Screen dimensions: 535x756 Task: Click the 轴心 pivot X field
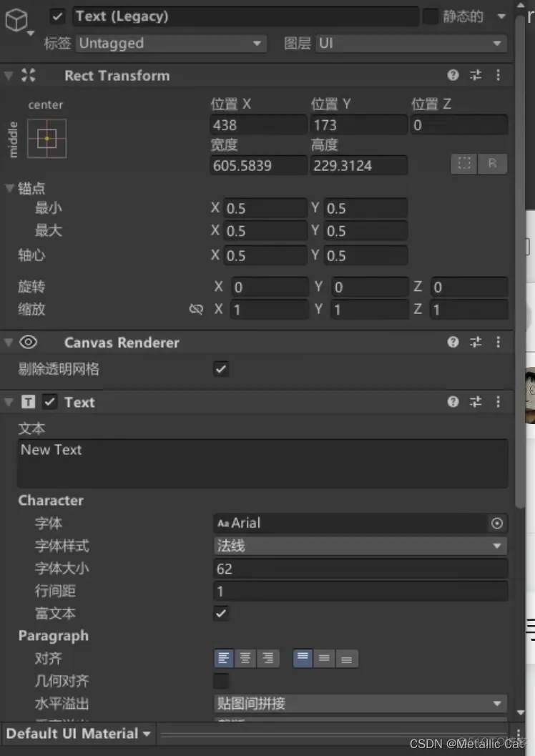(265, 255)
